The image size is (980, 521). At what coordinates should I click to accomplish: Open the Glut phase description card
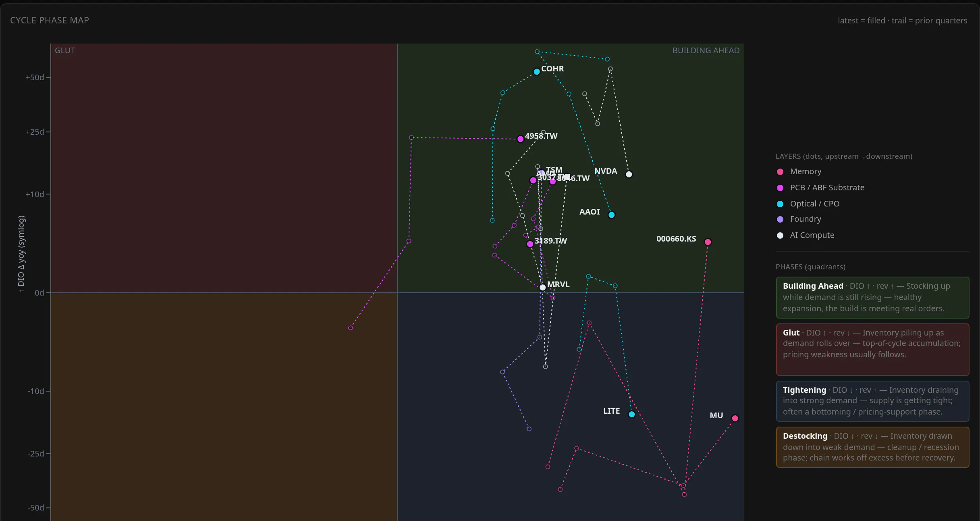coord(872,349)
